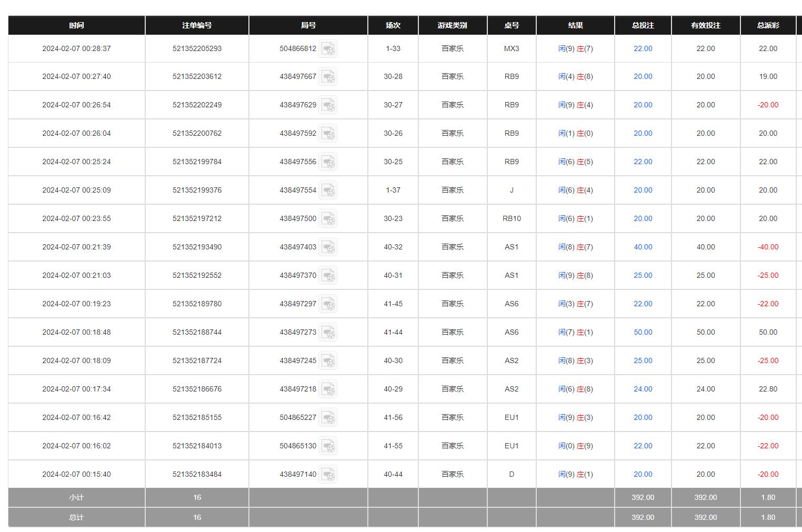Open replay icon for round 438497140
This screenshot has height=532, width=802.
click(328, 475)
